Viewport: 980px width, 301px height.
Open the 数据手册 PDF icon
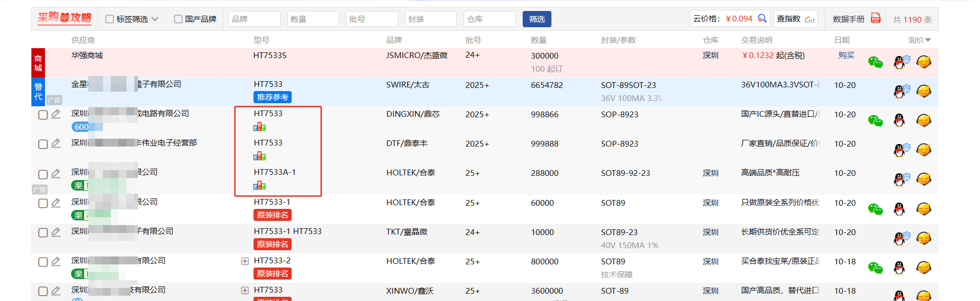point(875,19)
